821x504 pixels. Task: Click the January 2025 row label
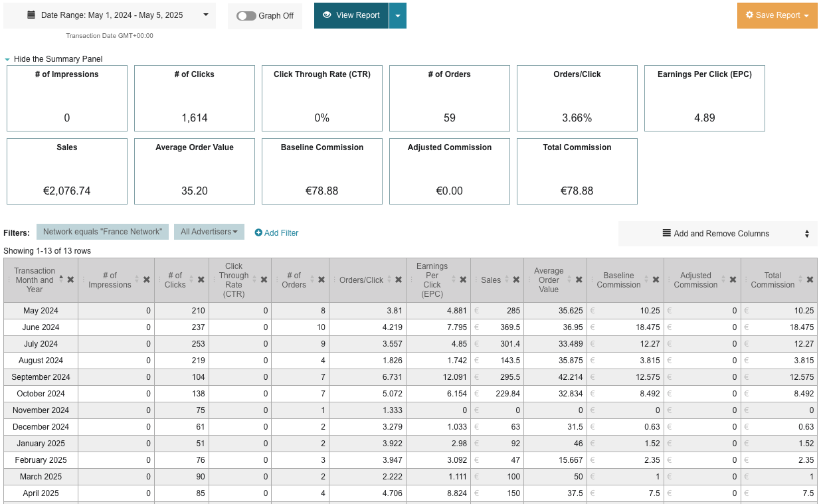tap(41, 444)
